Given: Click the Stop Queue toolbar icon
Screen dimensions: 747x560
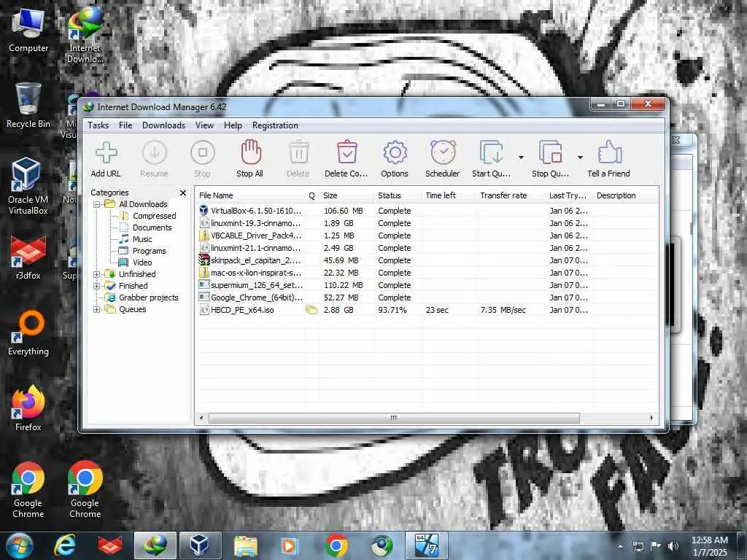Looking at the screenshot, I should pos(550,152).
